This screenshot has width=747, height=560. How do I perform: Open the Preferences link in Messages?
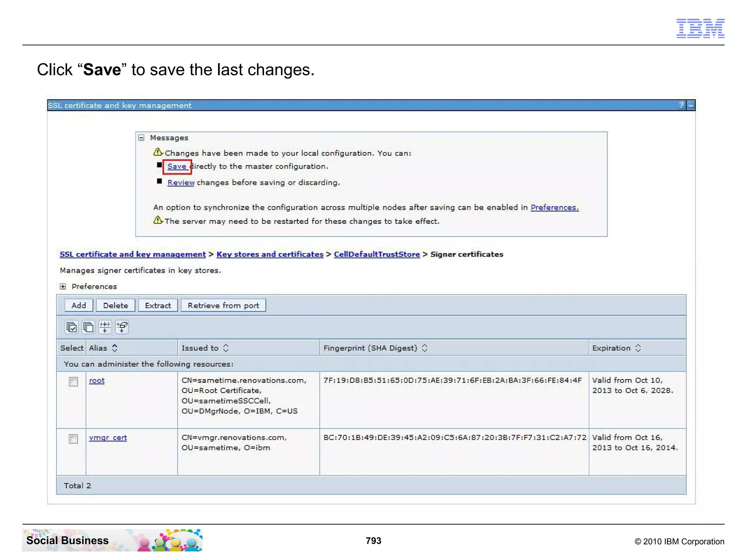pos(554,207)
